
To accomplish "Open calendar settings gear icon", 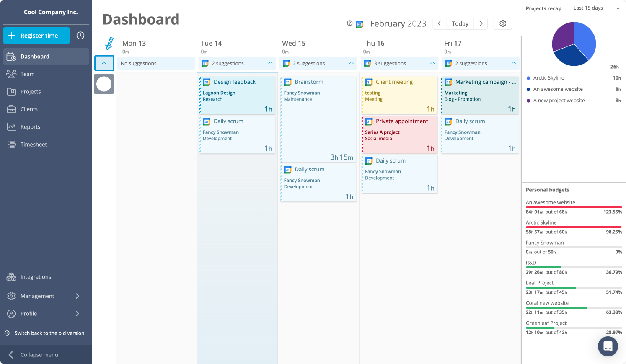I will click(503, 23).
